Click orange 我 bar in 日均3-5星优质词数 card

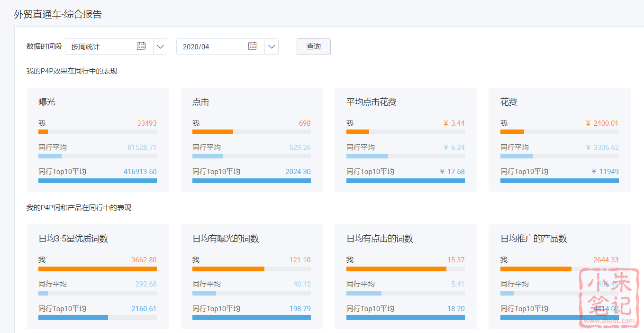97,269
